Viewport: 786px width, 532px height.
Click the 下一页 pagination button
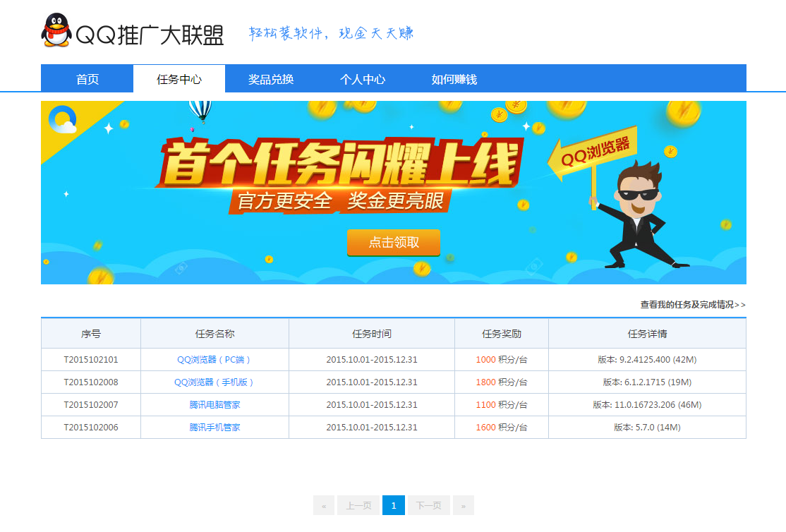click(x=428, y=505)
